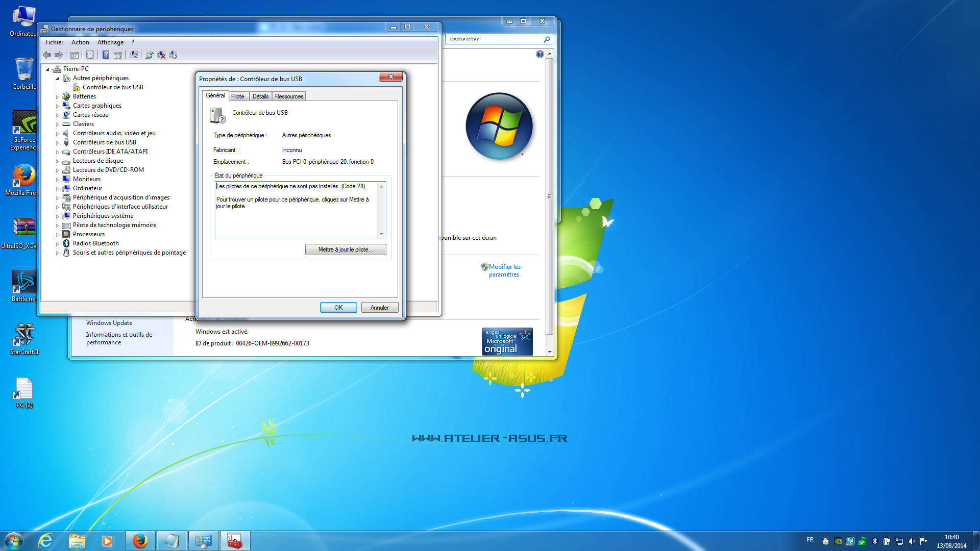Click the volume speaker icon in the taskbar

pos(911,541)
